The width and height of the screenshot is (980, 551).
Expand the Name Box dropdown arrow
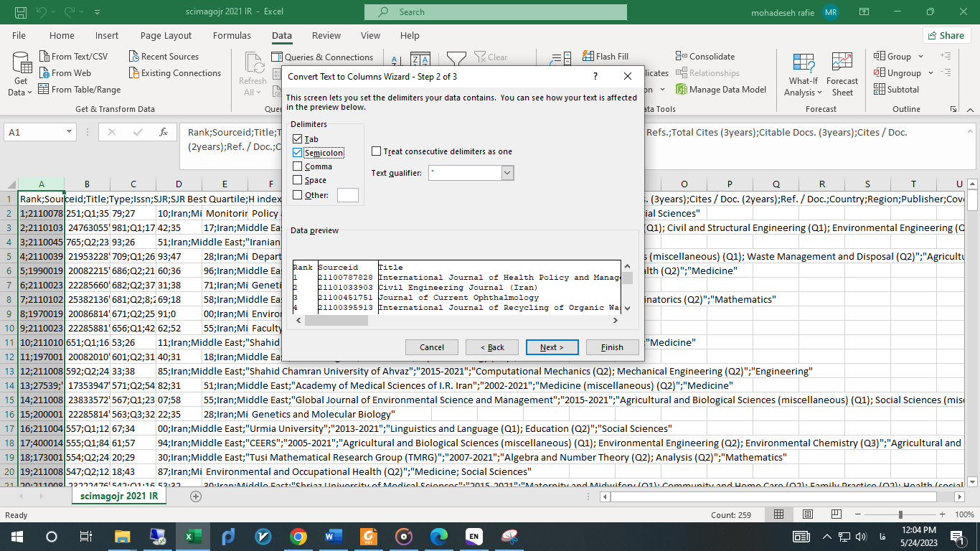click(x=70, y=132)
